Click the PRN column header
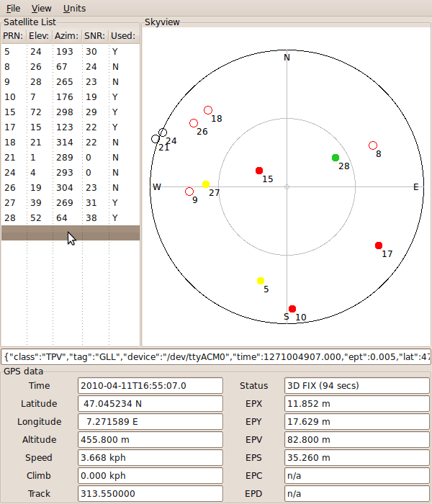The image size is (432, 504). [13, 35]
